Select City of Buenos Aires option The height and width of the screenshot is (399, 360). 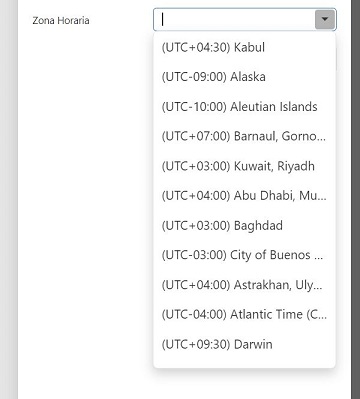tap(244, 255)
